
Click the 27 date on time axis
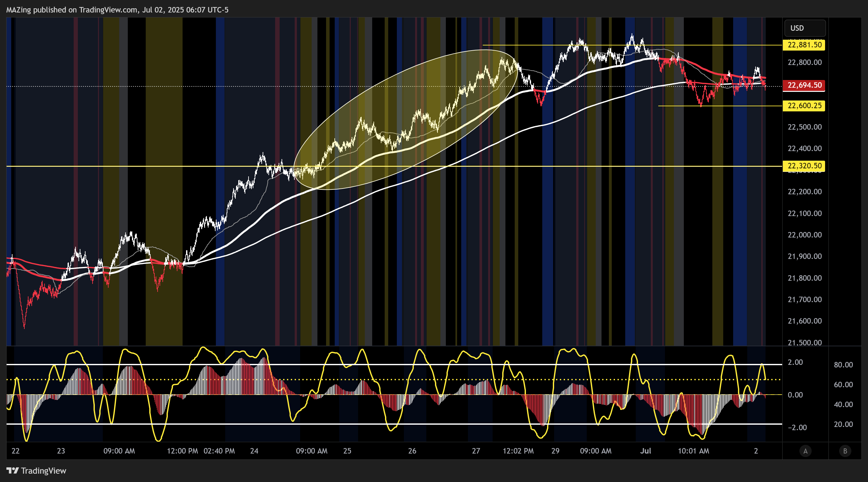[476, 451]
